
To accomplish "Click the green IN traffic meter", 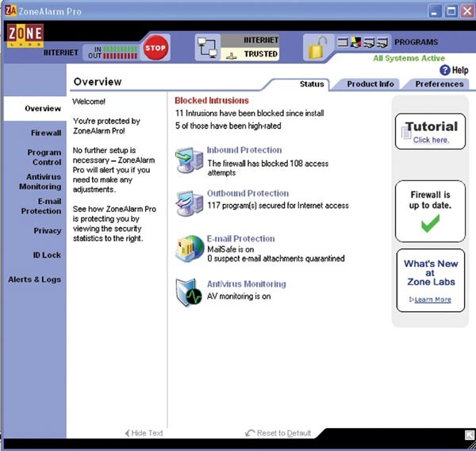I will click(x=121, y=49).
